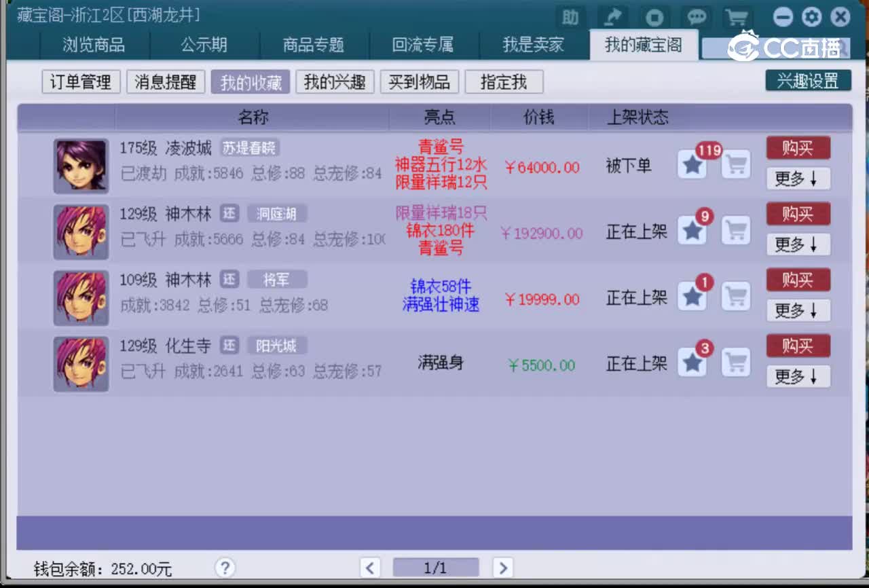Open the shopping cart icon in the title bar

737,18
